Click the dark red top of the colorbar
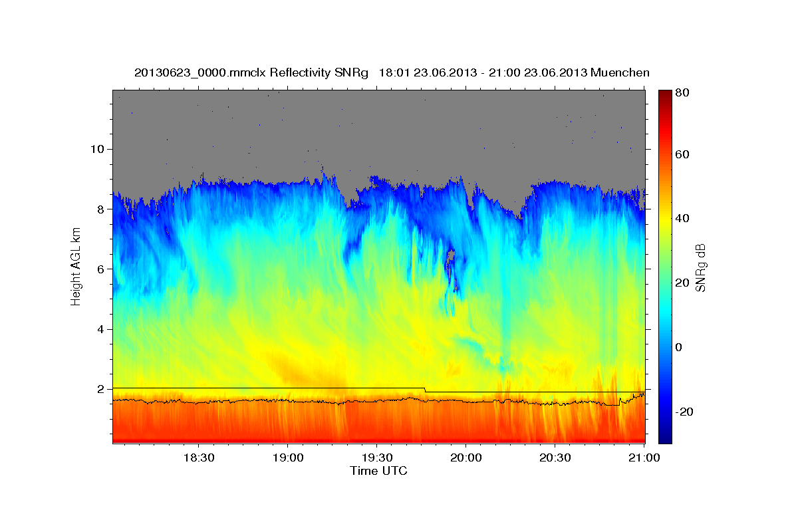The image size is (798, 532). pyautogui.click(x=665, y=95)
